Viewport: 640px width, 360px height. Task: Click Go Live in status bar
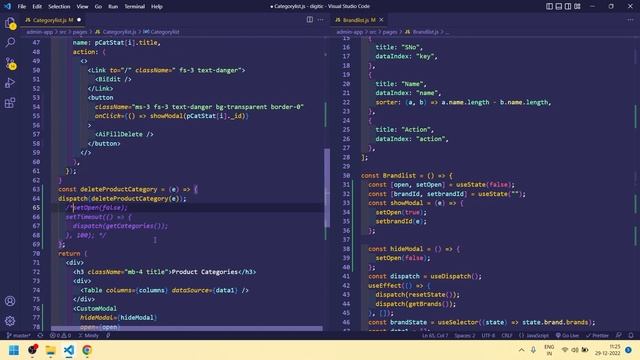567,336
